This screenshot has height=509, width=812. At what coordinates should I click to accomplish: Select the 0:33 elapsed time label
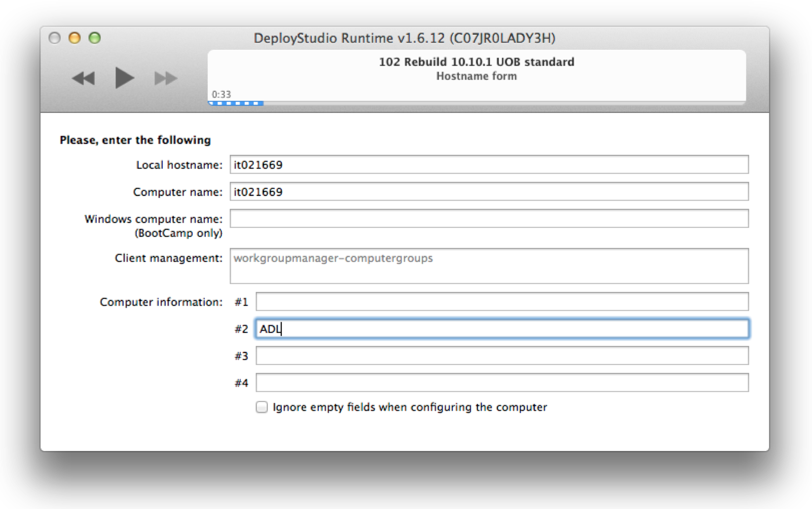point(221,94)
